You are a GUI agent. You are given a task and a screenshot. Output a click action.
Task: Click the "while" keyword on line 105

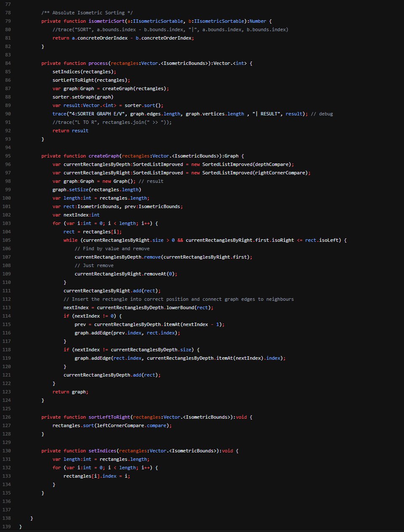coord(70,240)
